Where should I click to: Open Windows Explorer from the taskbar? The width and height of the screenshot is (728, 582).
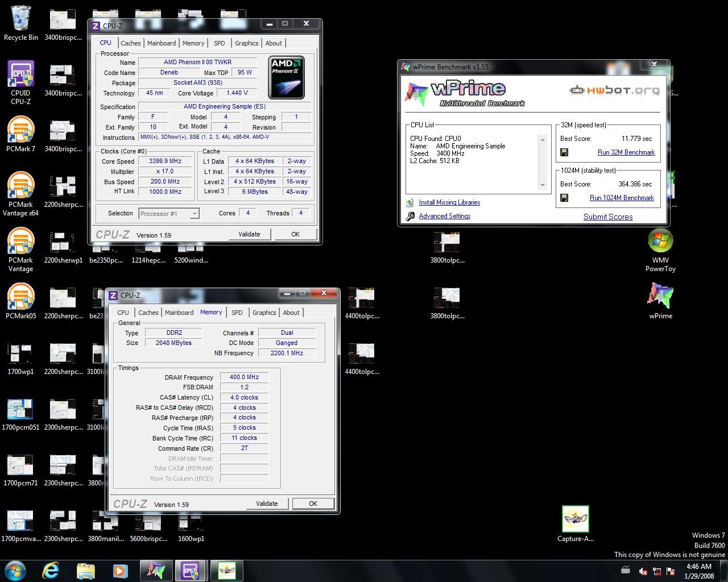tap(85, 570)
